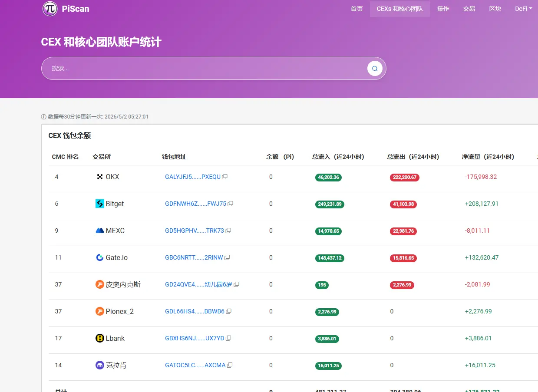Copy the Pionex_2 wallet address
The width and height of the screenshot is (538, 392).
(229, 312)
